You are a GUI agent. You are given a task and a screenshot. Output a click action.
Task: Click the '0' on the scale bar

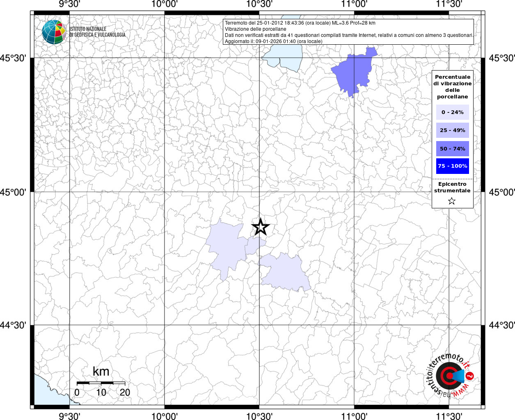tap(77, 392)
